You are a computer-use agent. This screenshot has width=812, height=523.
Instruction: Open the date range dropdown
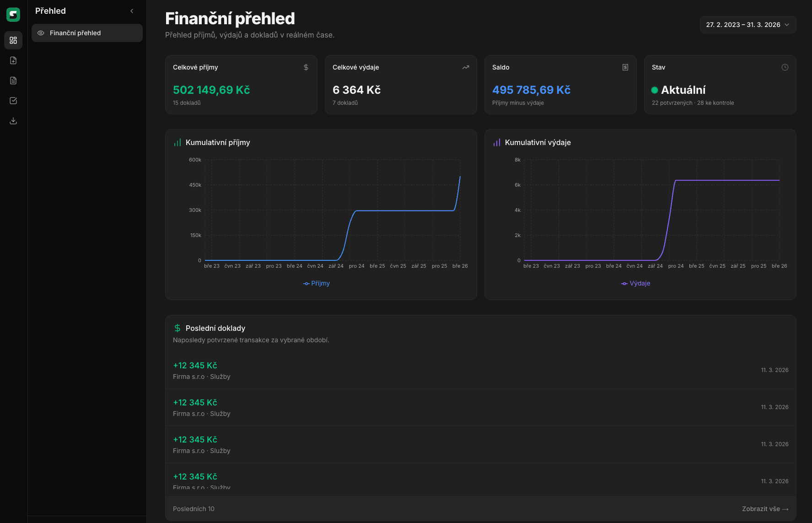(747, 25)
